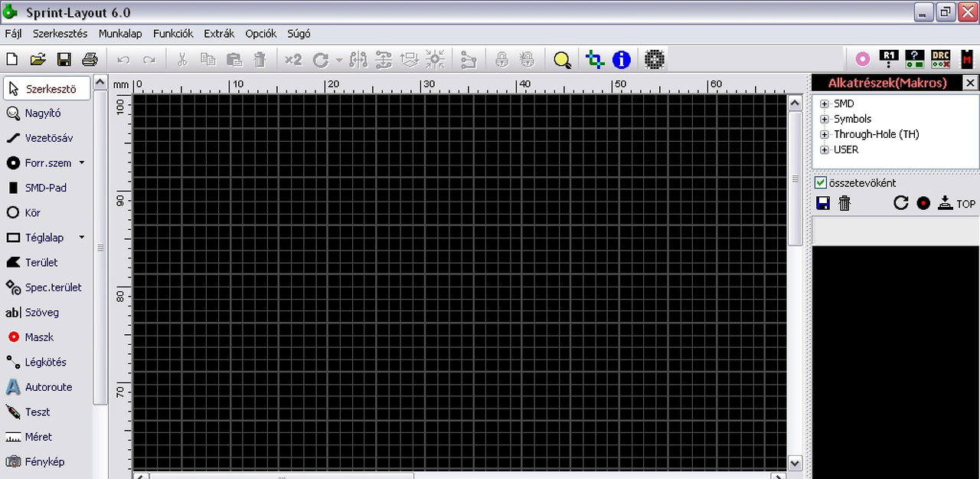Open the Munkalap menu

(x=120, y=34)
